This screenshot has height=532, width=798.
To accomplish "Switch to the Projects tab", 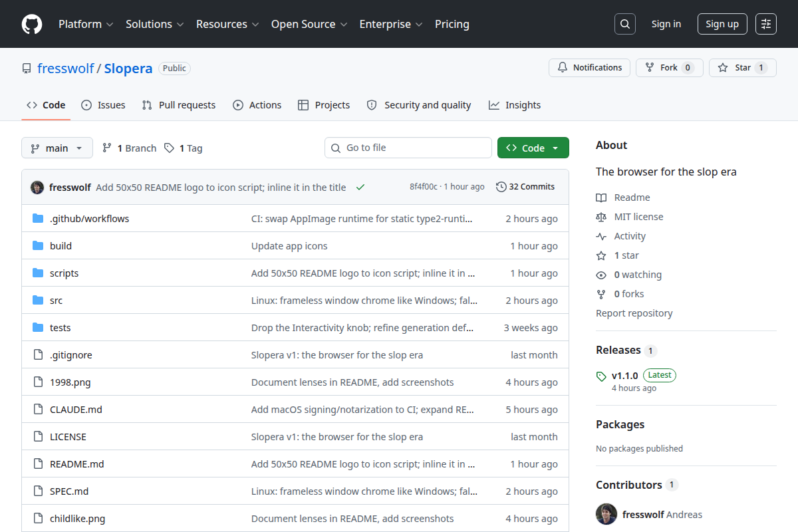I will (x=324, y=105).
